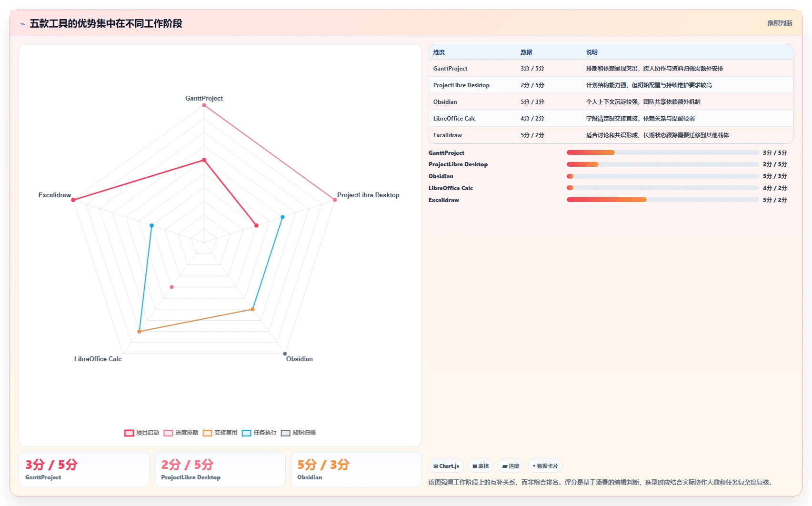Click the 字段清楚时交接直接 description cell
Image resolution: width=812 pixels, height=506 pixels.
click(x=640, y=119)
